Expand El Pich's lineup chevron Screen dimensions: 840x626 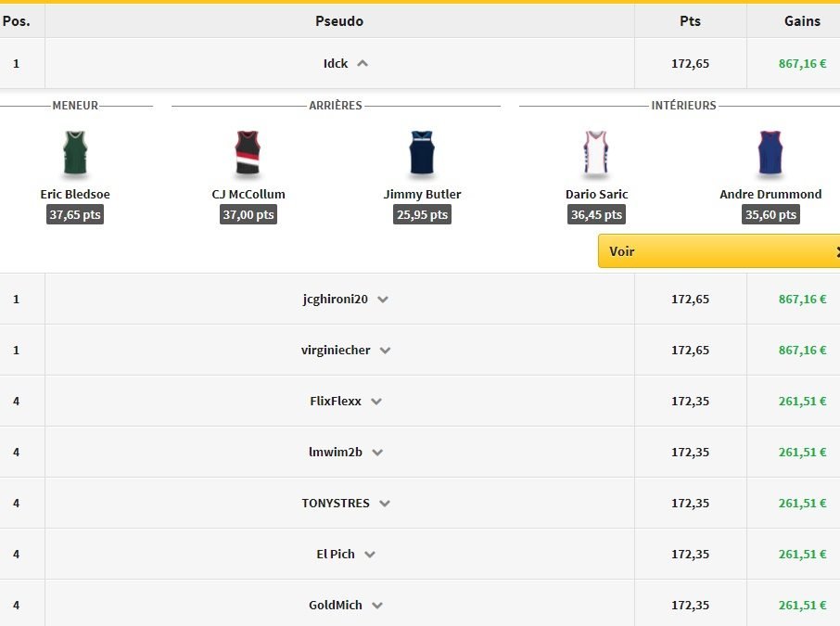click(x=370, y=555)
